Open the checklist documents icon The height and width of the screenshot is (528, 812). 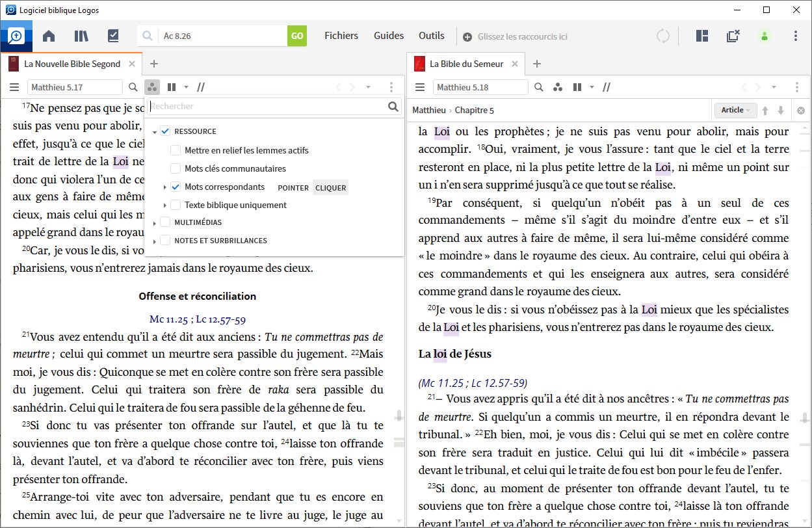[113, 36]
